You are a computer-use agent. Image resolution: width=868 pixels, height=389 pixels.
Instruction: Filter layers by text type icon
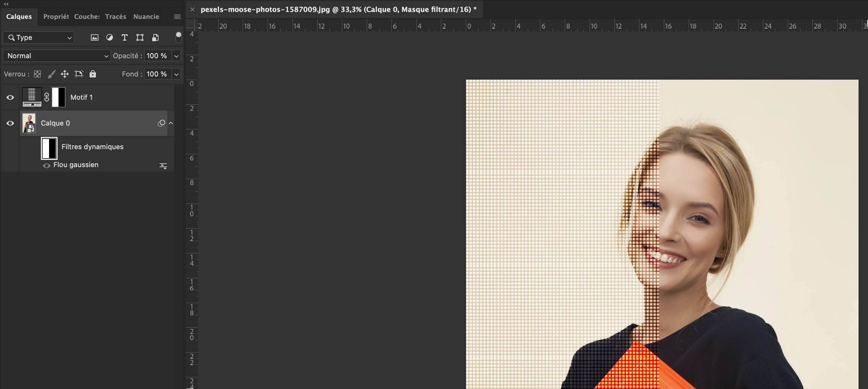point(124,37)
